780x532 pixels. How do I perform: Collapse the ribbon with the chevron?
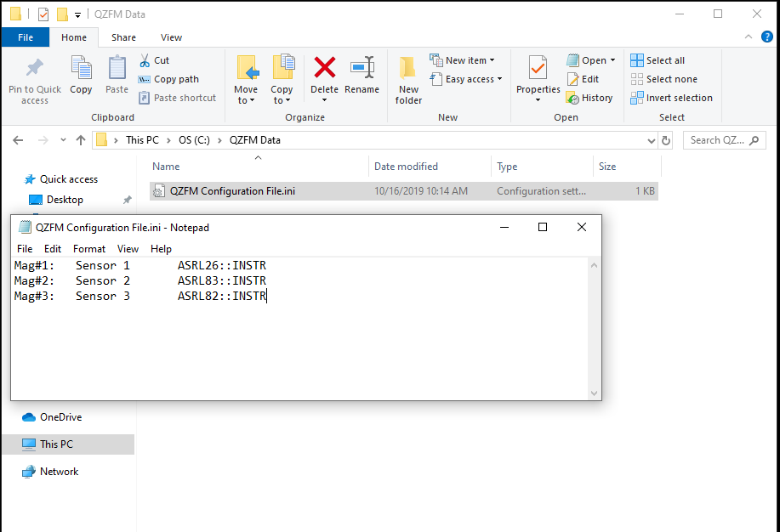tap(749, 37)
